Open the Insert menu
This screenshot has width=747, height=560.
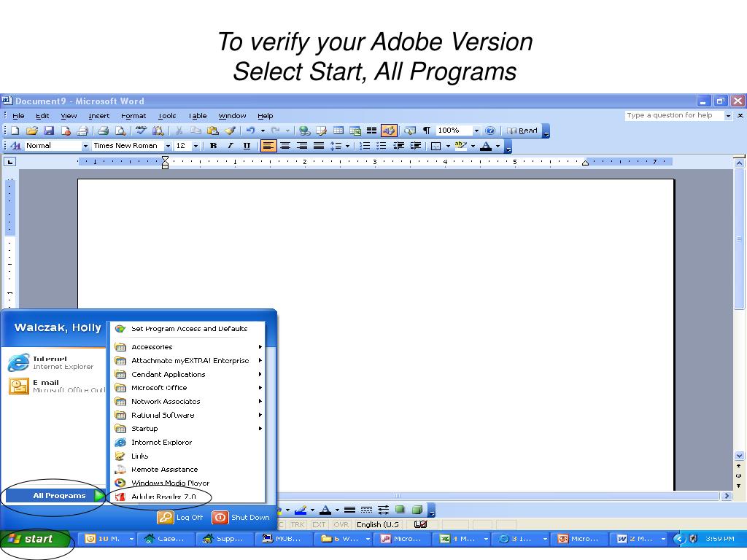tap(98, 116)
